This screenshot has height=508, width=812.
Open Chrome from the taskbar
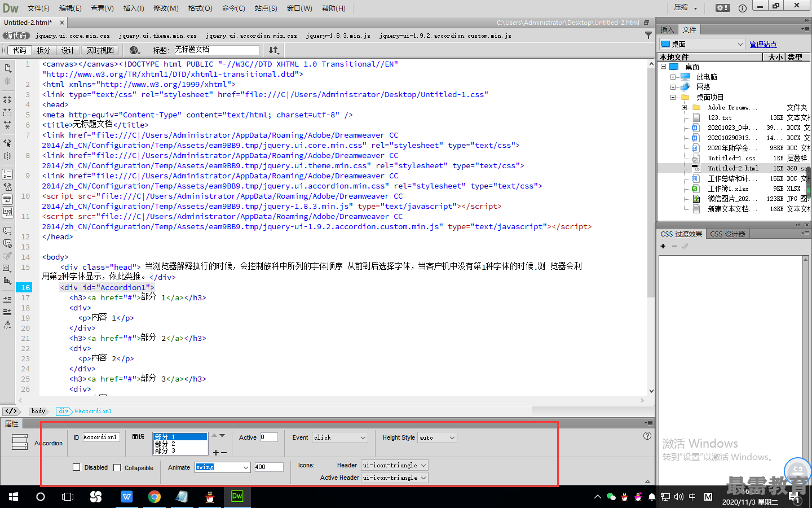click(x=154, y=497)
